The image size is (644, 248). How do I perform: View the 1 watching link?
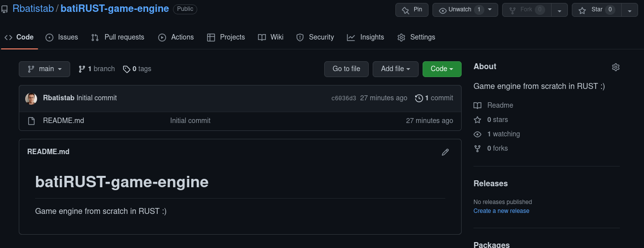497,134
